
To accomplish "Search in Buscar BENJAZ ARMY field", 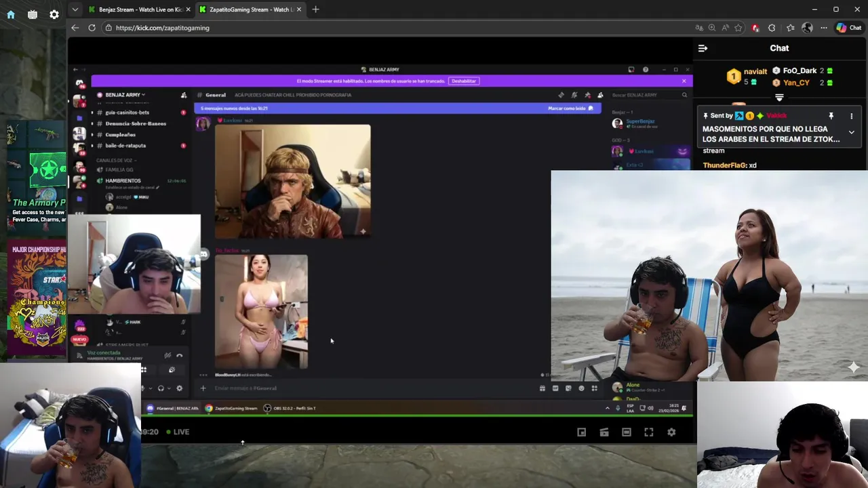I will [649, 95].
